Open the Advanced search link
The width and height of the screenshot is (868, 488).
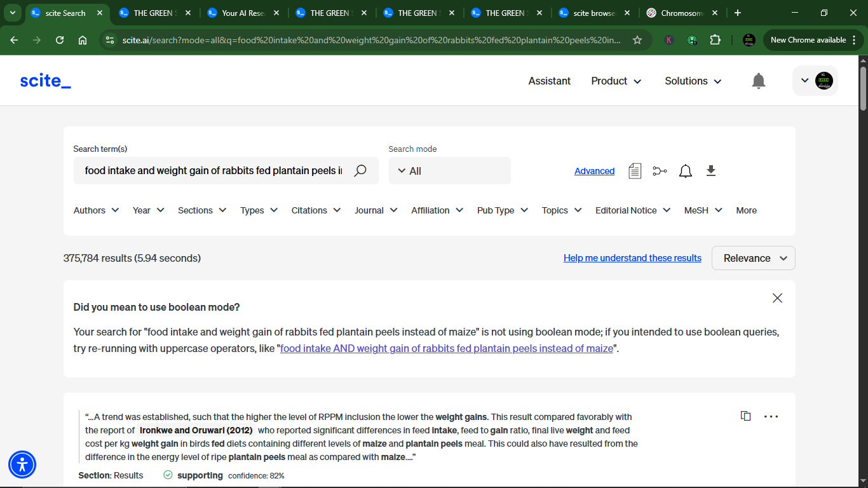[x=594, y=171]
